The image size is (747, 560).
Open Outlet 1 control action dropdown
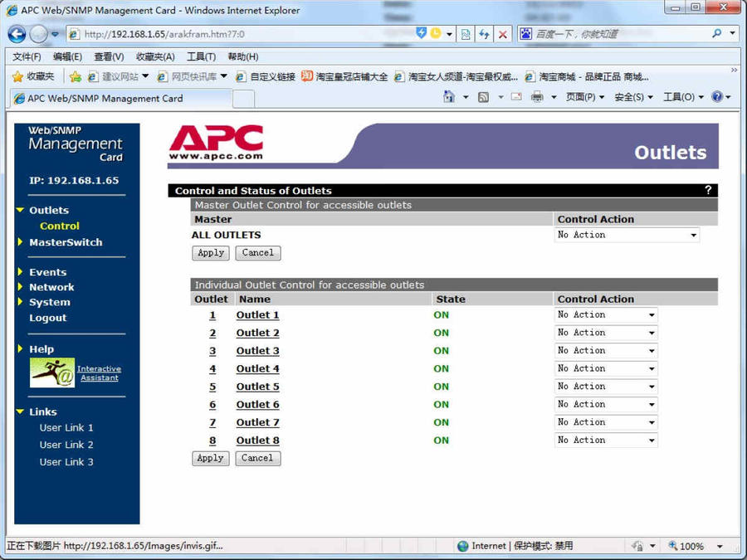606,315
